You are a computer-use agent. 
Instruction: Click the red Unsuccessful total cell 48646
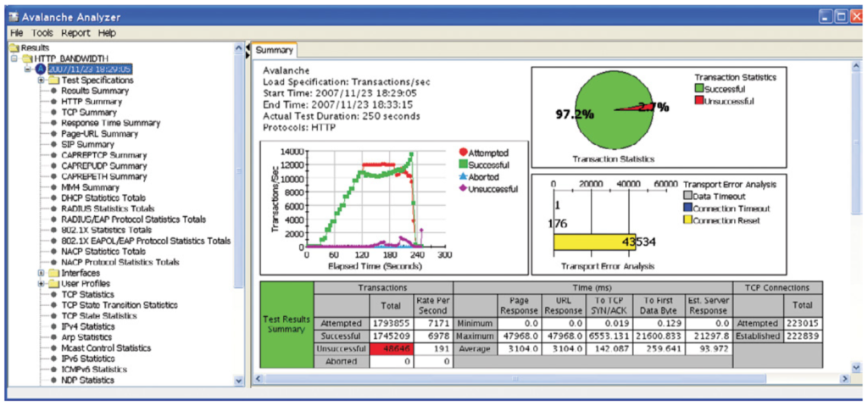[x=391, y=349]
